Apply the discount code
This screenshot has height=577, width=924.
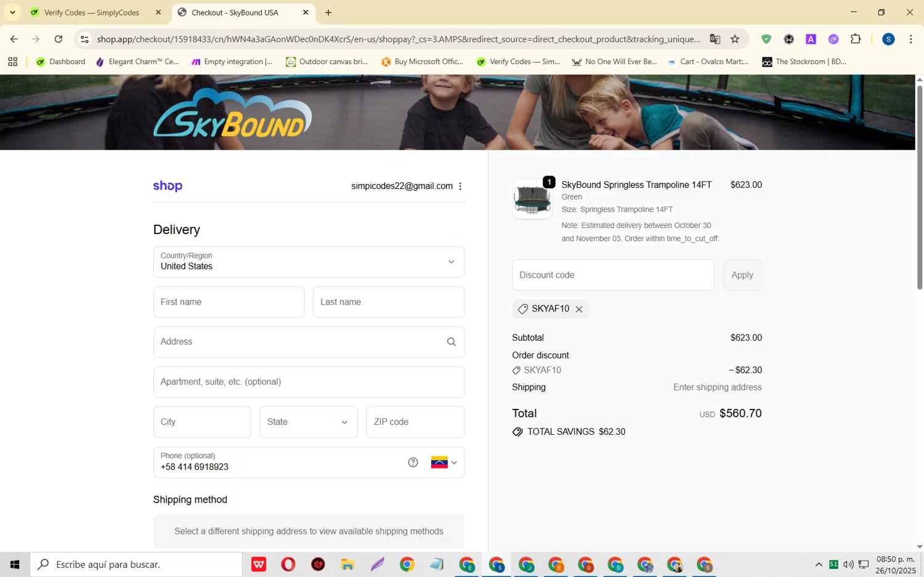742,275
